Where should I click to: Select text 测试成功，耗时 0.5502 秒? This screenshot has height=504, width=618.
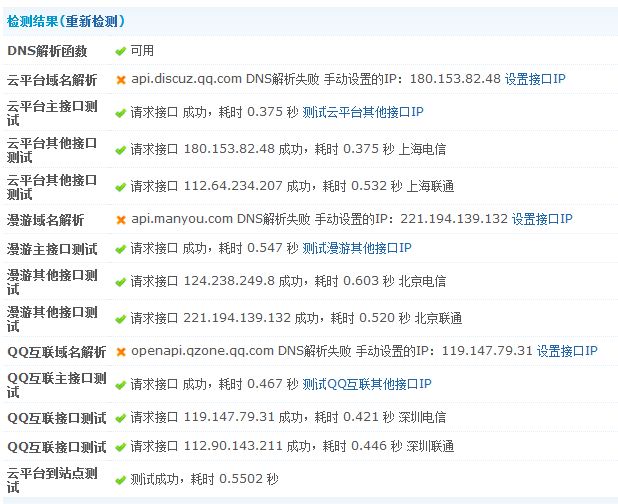205,479
